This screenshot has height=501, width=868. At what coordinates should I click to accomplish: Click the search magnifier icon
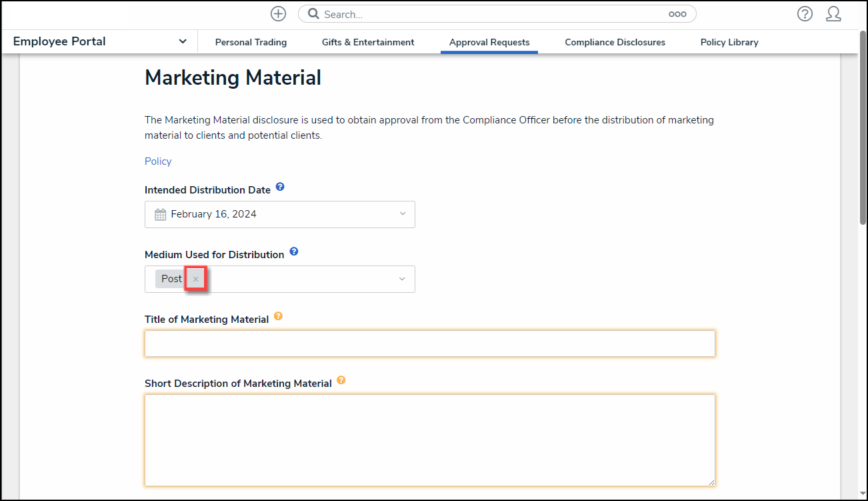tap(313, 14)
